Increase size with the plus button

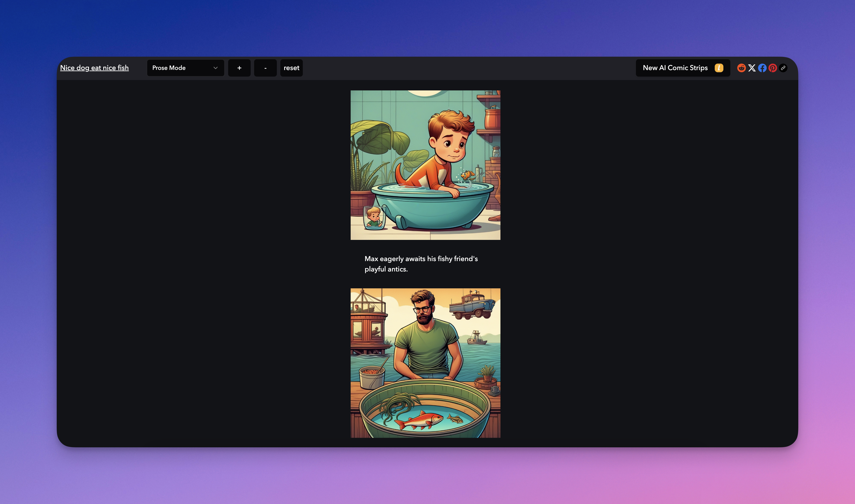click(239, 68)
